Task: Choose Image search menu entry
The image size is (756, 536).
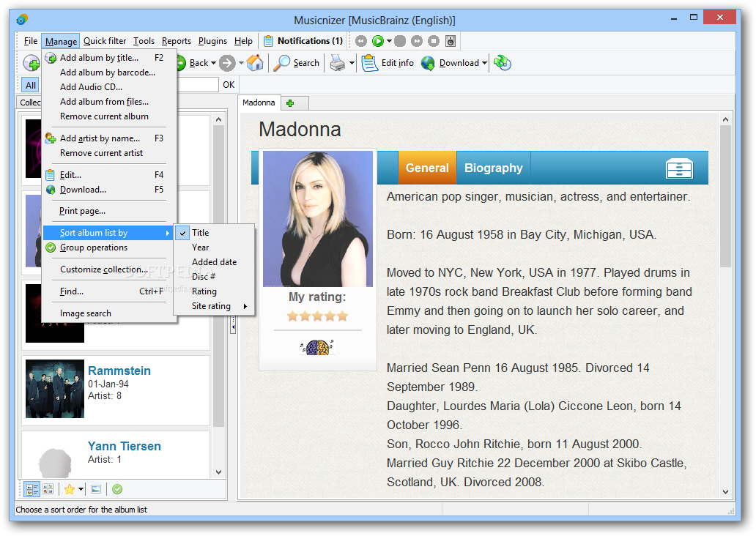Action: 108,313
